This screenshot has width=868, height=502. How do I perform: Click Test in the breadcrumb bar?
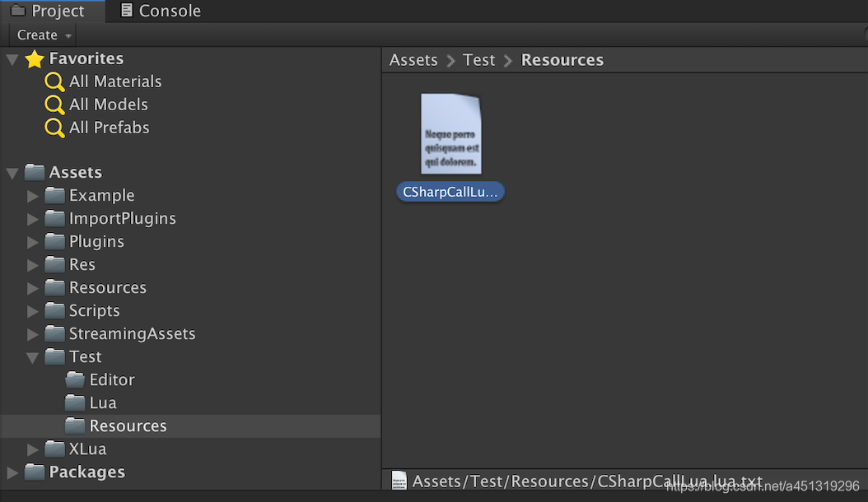(x=479, y=59)
